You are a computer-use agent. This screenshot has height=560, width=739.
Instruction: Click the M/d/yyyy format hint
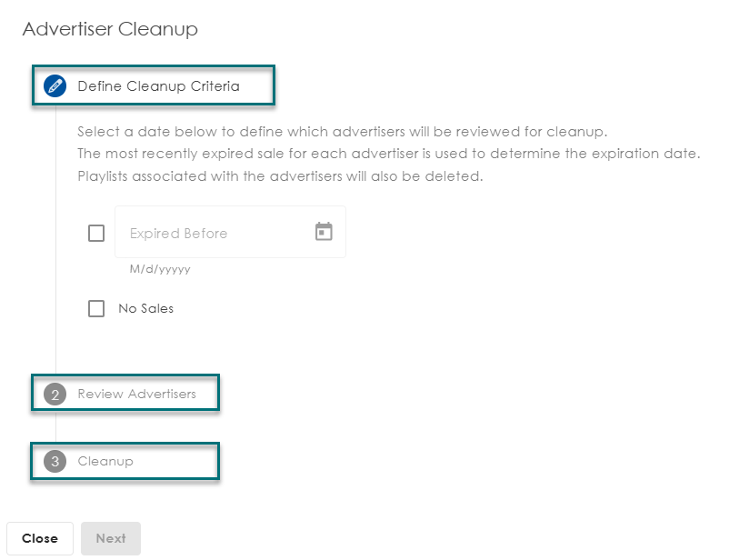click(x=160, y=269)
